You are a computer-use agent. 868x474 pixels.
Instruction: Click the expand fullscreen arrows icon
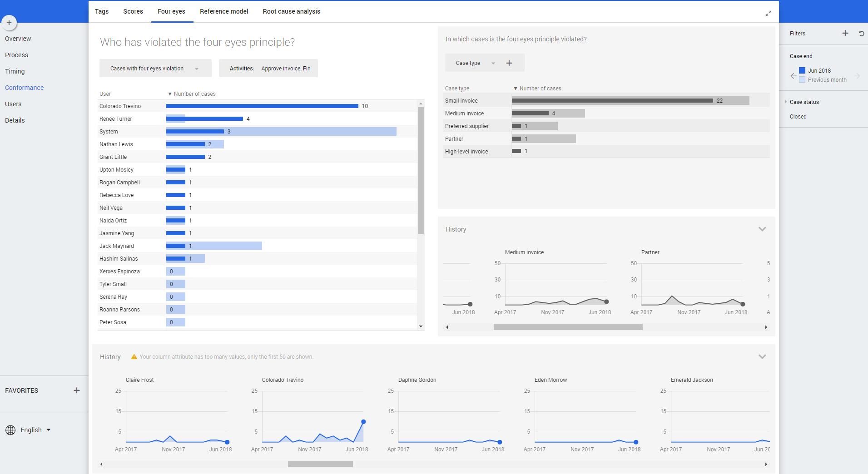pos(768,13)
